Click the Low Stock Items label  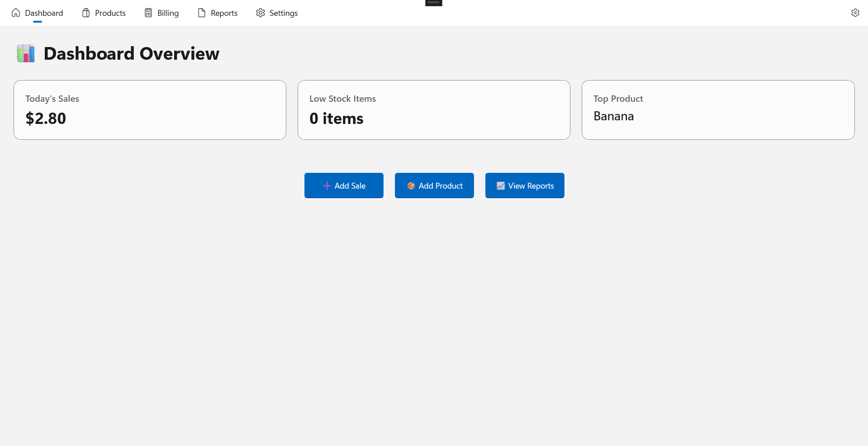(x=342, y=99)
